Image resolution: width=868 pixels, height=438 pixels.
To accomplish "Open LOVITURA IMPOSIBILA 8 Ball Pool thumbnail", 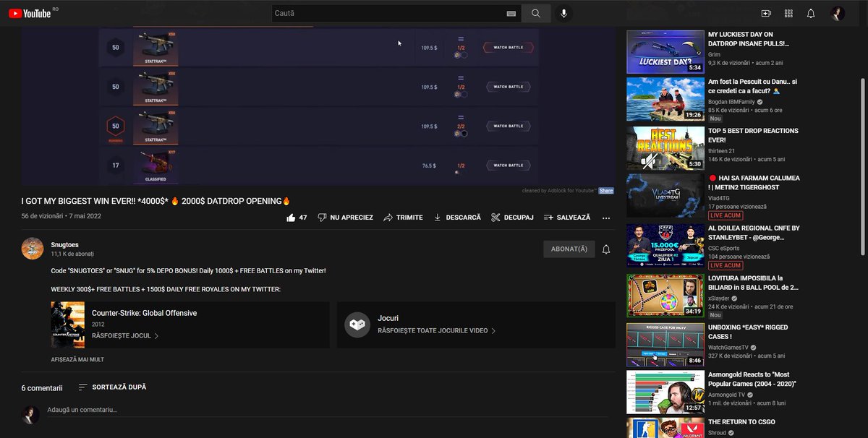I will click(x=665, y=296).
